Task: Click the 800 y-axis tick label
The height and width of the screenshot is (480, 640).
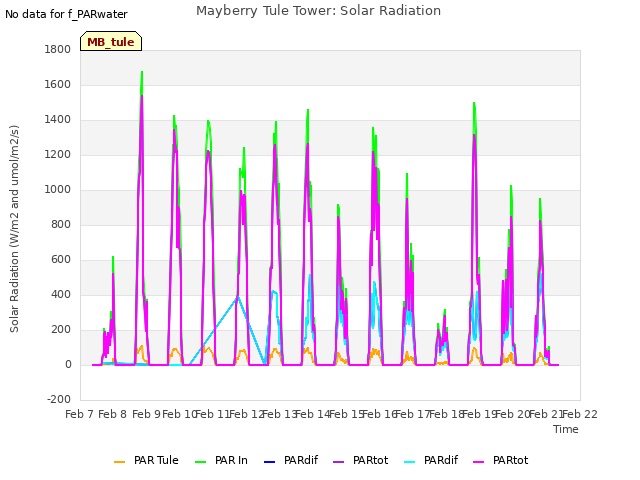Action: pyautogui.click(x=61, y=224)
